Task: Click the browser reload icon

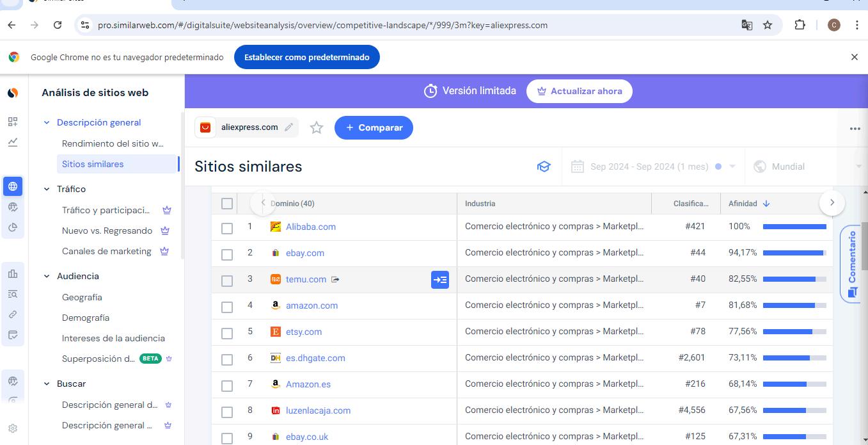Action: click(58, 25)
